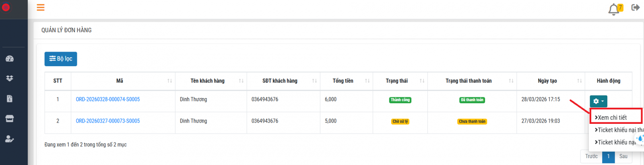
Task: Open order ORD-20260327-000073-S0005
Action: click(x=108, y=121)
